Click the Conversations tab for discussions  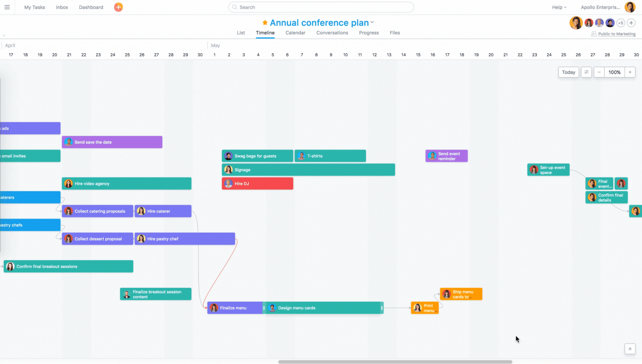(x=332, y=33)
